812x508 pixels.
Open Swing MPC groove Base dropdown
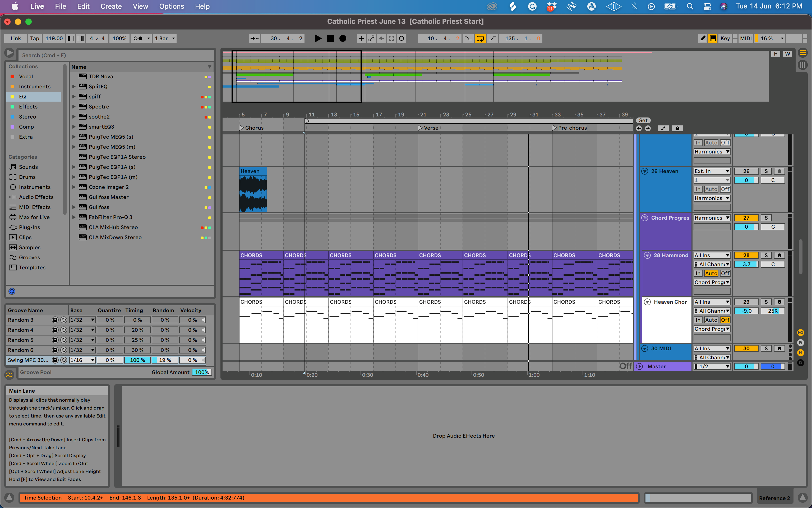tap(82, 360)
